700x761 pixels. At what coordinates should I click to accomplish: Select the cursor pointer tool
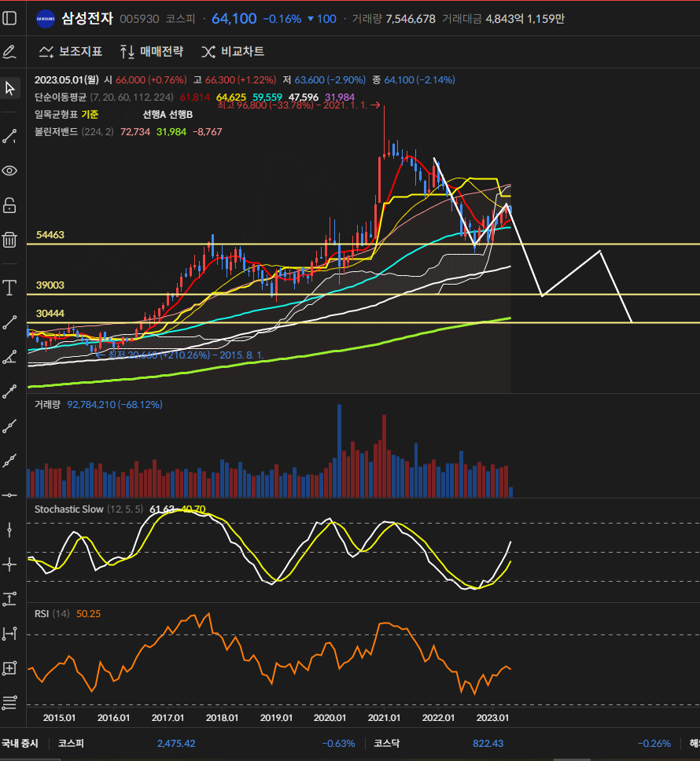tap(9, 88)
